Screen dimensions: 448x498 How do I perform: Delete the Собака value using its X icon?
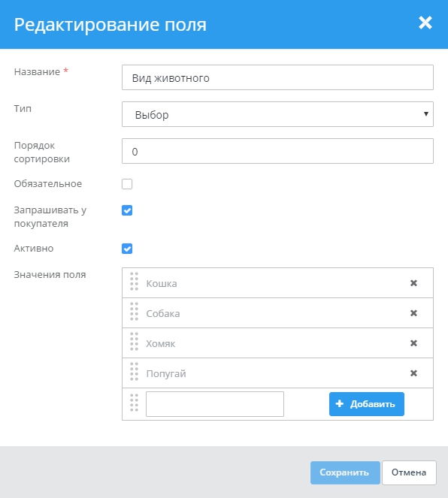413,313
